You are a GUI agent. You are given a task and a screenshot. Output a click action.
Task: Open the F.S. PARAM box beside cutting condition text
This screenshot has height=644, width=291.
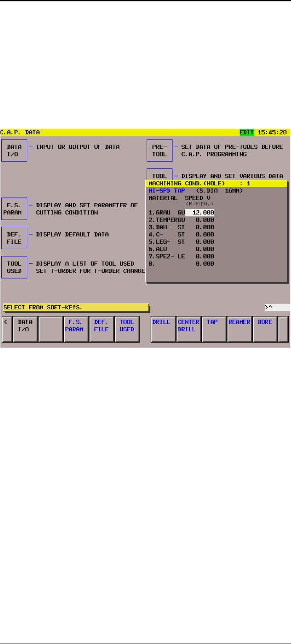pos(14,209)
